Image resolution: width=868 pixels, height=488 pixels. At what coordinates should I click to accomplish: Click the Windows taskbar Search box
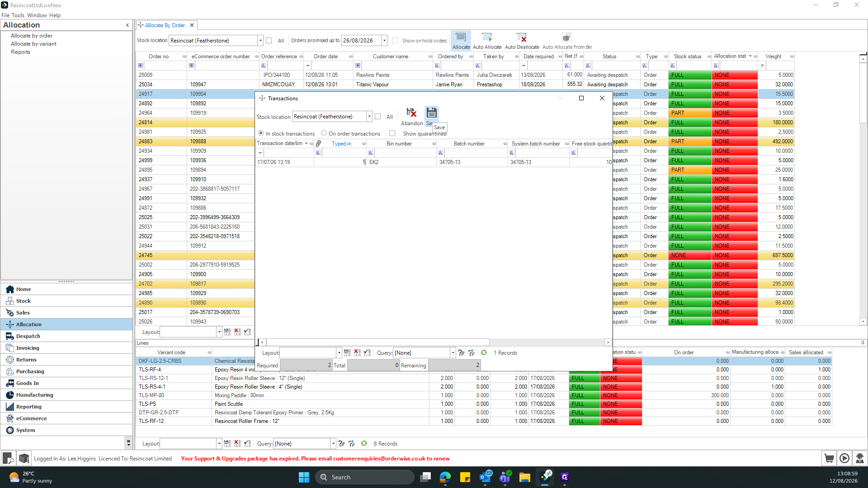(x=364, y=477)
